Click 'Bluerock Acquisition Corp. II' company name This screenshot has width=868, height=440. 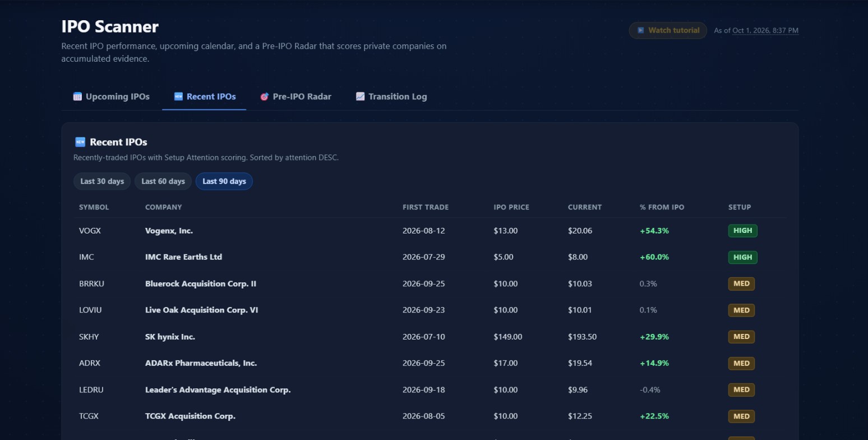(201, 283)
